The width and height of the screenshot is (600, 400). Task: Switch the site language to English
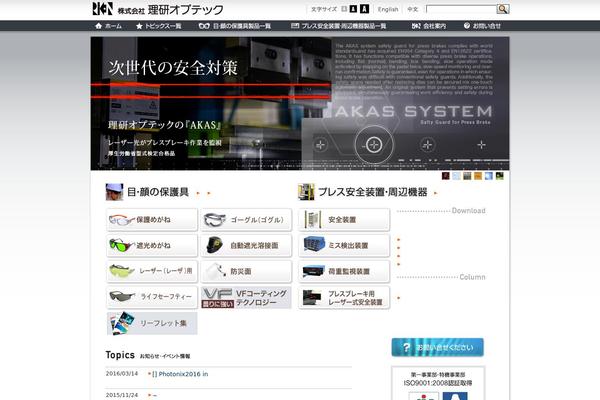point(388,9)
